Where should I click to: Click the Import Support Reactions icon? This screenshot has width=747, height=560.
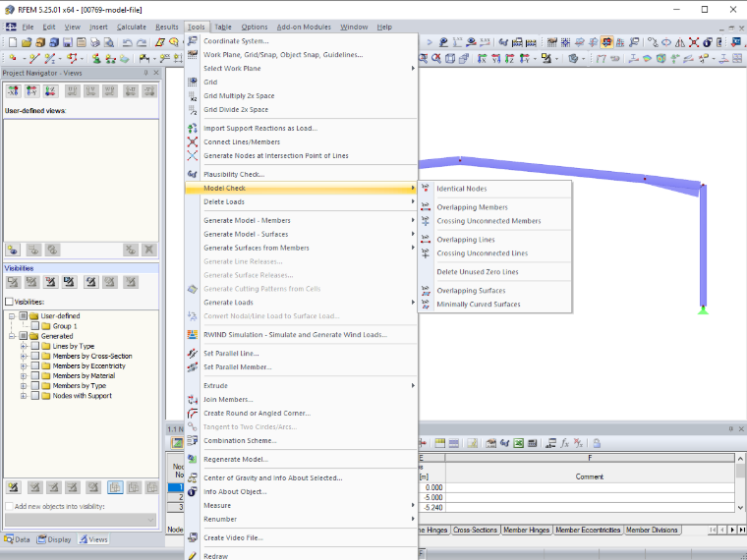point(193,128)
